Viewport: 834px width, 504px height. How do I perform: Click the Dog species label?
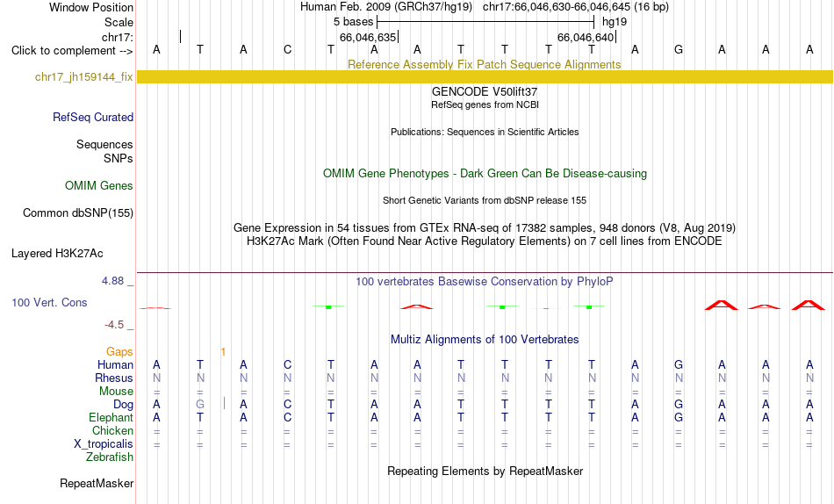click(124, 405)
